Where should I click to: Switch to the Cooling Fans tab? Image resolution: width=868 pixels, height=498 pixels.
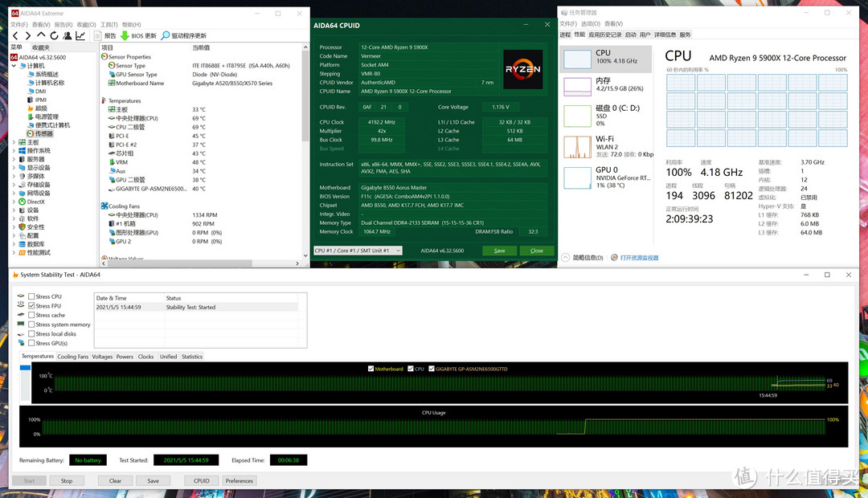coord(72,357)
